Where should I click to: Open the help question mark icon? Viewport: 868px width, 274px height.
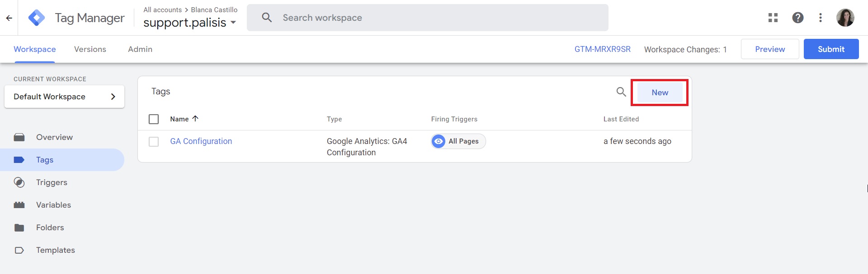pyautogui.click(x=798, y=18)
